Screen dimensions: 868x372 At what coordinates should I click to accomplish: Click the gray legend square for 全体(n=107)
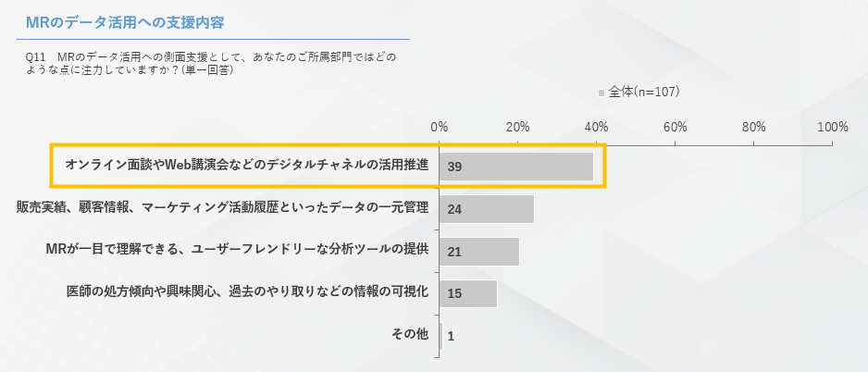click(601, 93)
